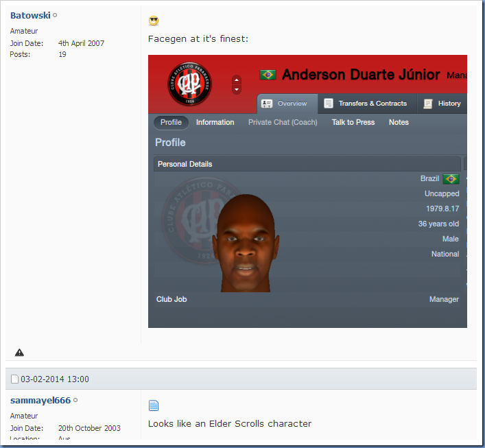Select the Profile sub-tab
Viewport: 485px width, 448px height.
tap(171, 122)
